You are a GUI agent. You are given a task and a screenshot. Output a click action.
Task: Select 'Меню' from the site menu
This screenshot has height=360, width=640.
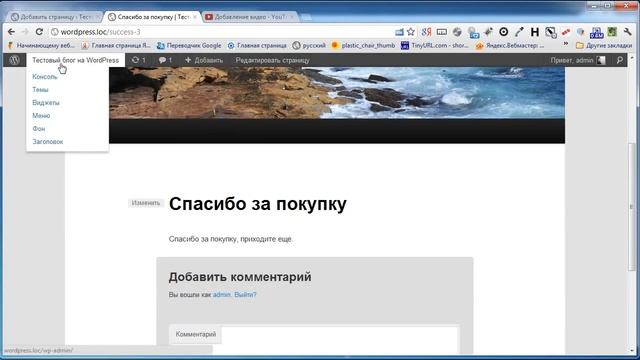coord(41,116)
